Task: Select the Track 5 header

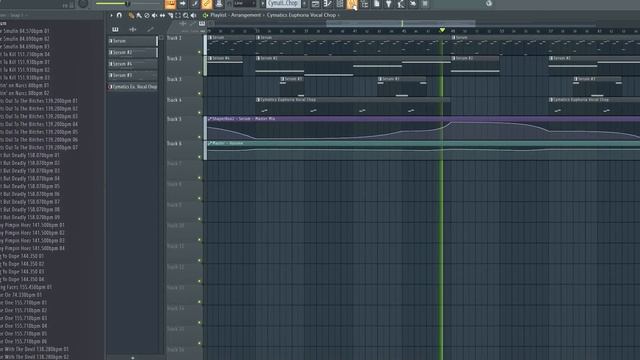Action: coord(184,128)
